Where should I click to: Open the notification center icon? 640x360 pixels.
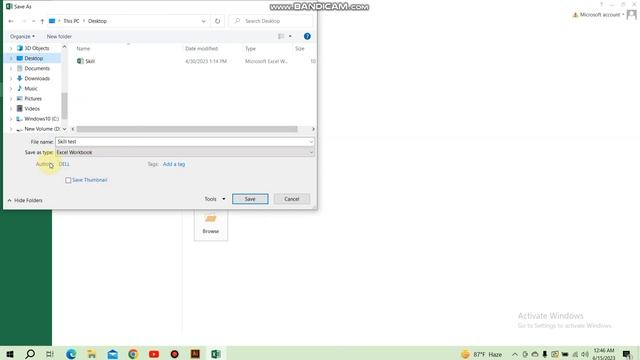(x=627, y=354)
